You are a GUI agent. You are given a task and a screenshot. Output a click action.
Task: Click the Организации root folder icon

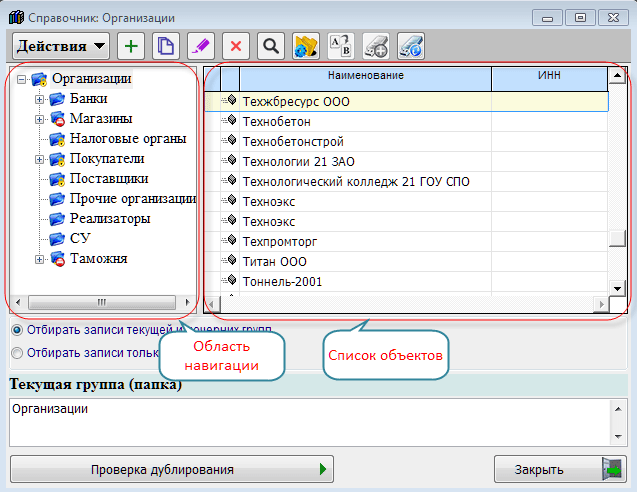pos(39,79)
